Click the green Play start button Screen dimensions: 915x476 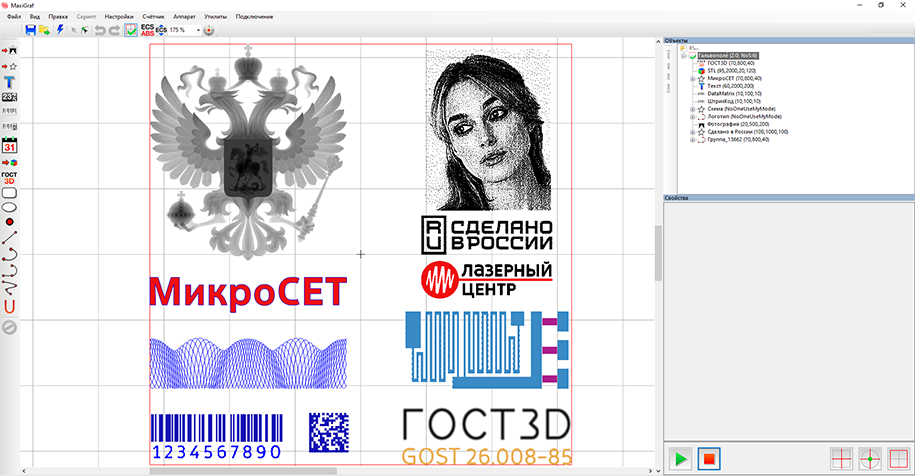click(680, 459)
